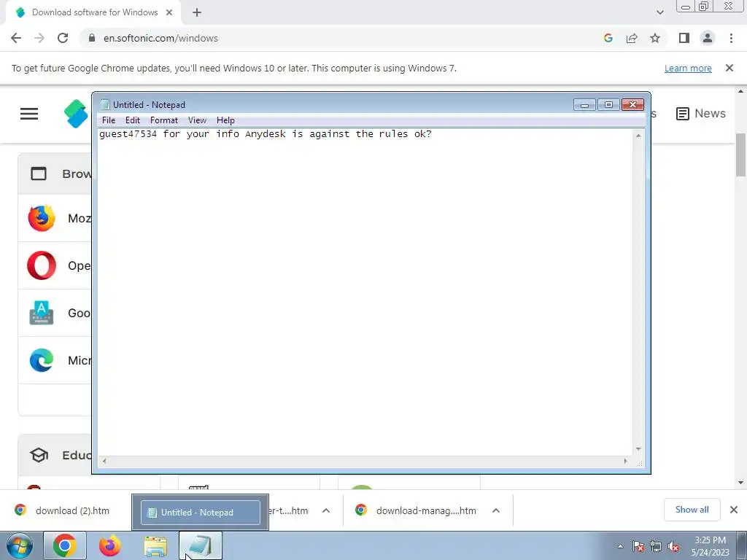747x560 pixels.
Task: Click Notepad vertical scrollbar up arrow
Action: pos(638,136)
